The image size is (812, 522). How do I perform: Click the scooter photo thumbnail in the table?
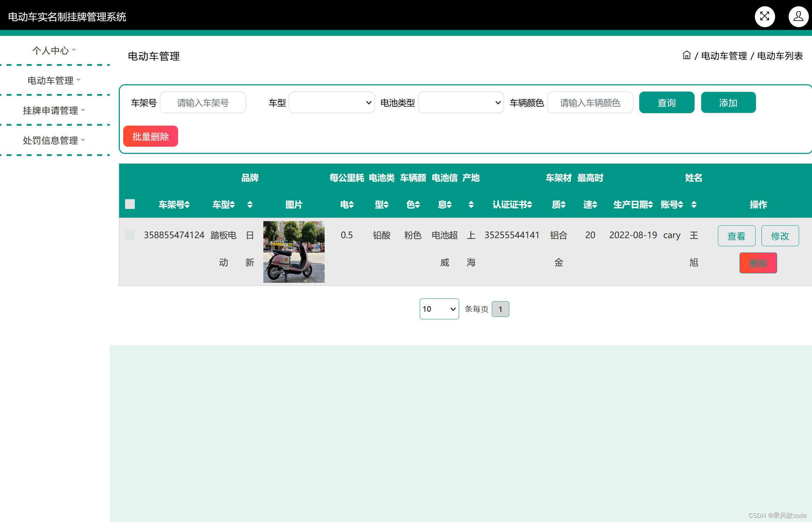pyautogui.click(x=293, y=251)
